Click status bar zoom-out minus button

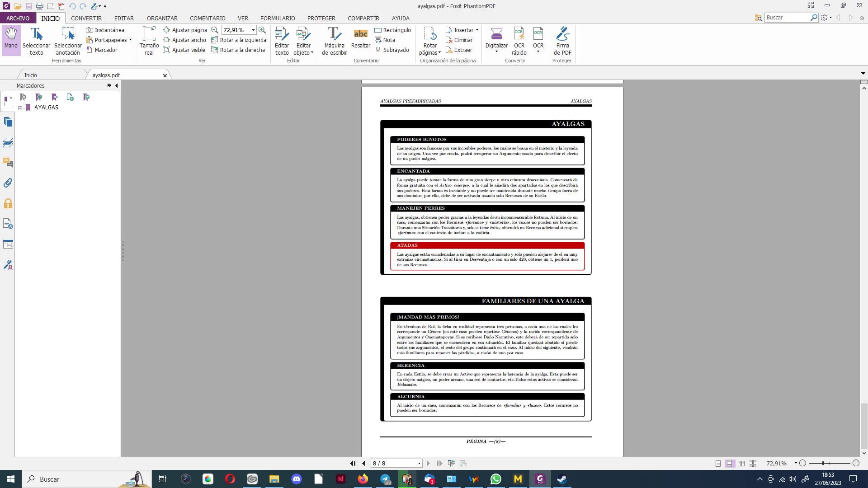pos(802,463)
